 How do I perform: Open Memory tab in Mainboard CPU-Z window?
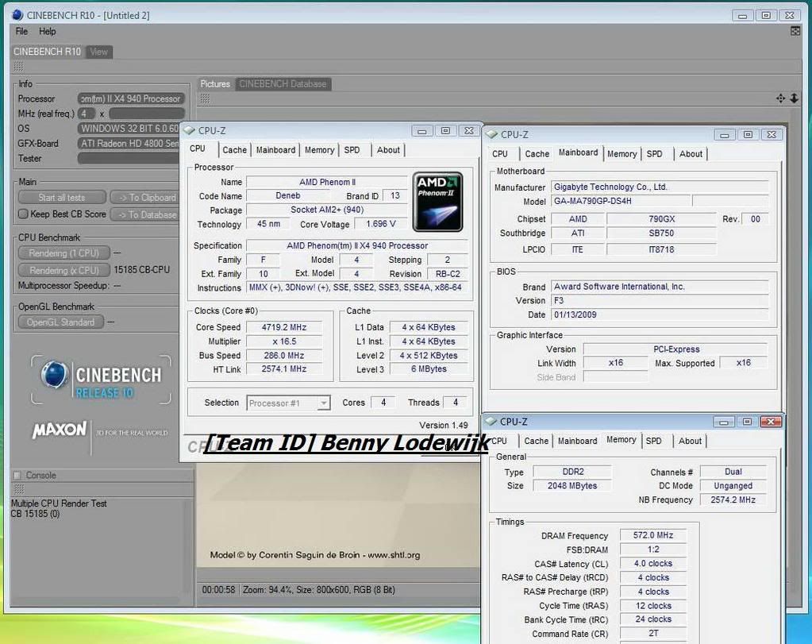tap(622, 154)
